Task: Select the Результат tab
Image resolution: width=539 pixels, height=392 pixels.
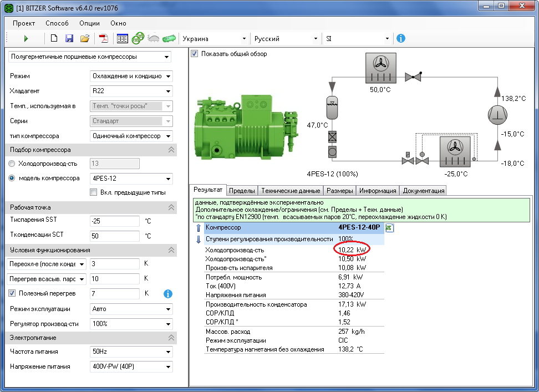Action: pyautogui.click(x=208, y=190)
